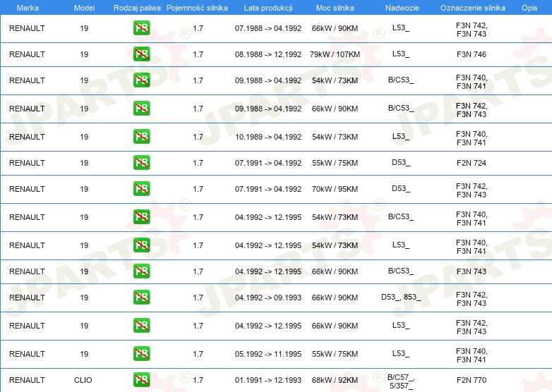Screen dimensions: 552x392
Task: Select the 70kW / 95KM power cell
Action: [335, 189]
